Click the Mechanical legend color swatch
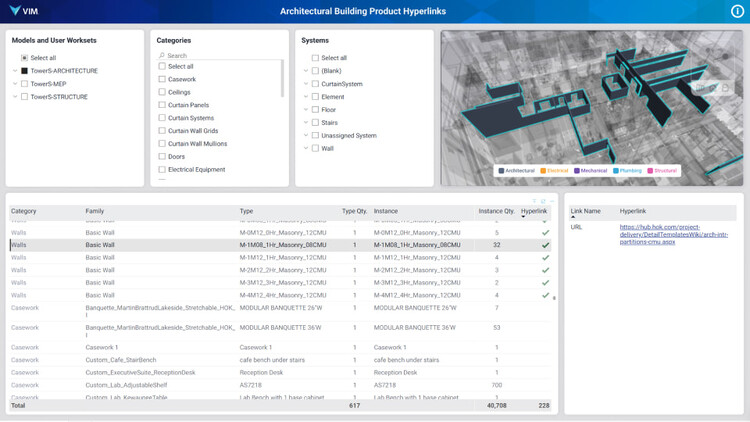The height and width of the screenshot is (422, 750). point(577,171)
